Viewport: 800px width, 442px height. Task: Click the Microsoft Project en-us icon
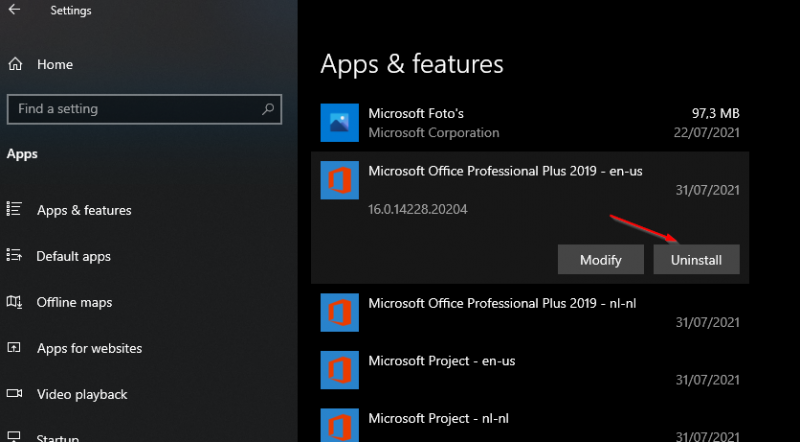[x=339, y=370]
